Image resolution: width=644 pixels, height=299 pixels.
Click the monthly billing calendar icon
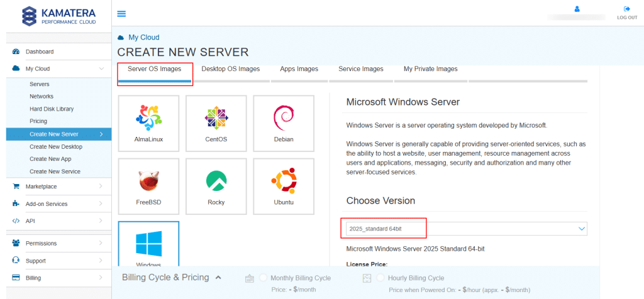point(249,278)
